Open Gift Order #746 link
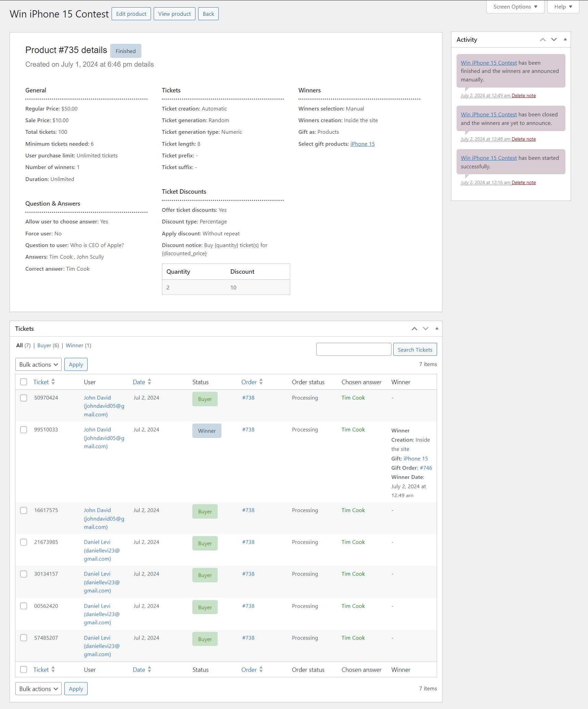Screen dimensions: 588x709 point(426,468)
